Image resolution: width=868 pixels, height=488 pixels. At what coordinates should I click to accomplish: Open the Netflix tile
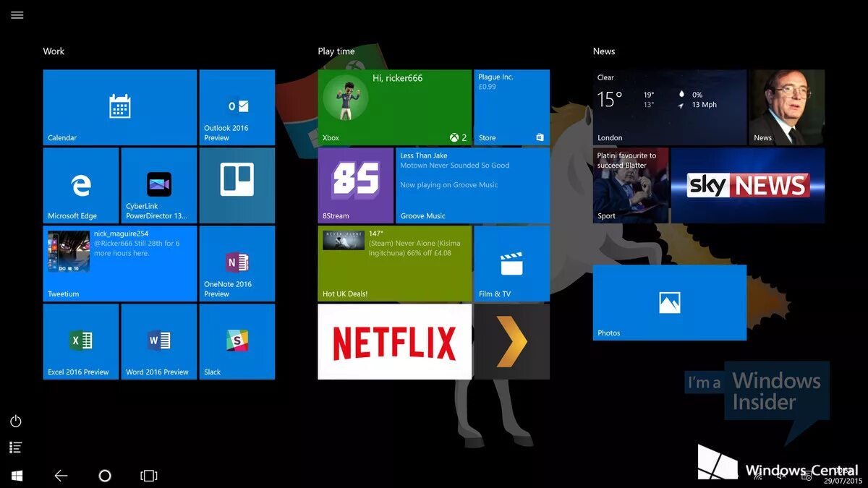(x=394, y=341)
